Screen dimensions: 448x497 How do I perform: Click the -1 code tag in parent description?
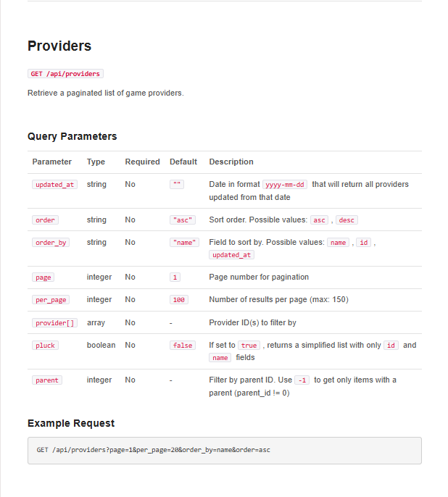(302, 380)
